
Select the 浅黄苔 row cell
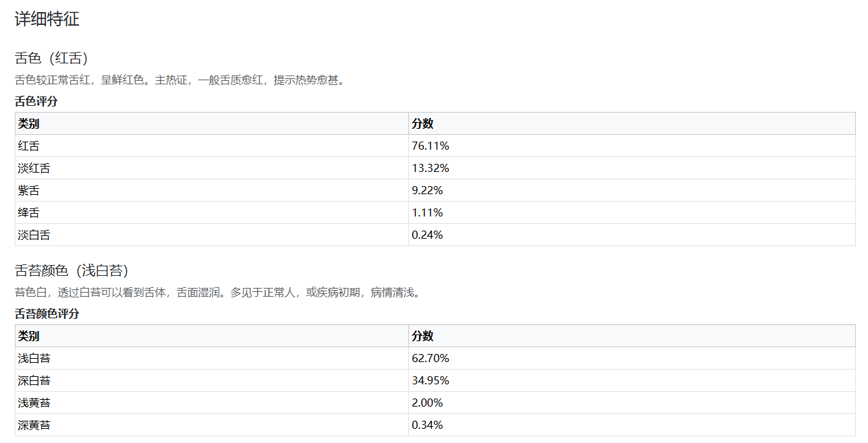212,403
